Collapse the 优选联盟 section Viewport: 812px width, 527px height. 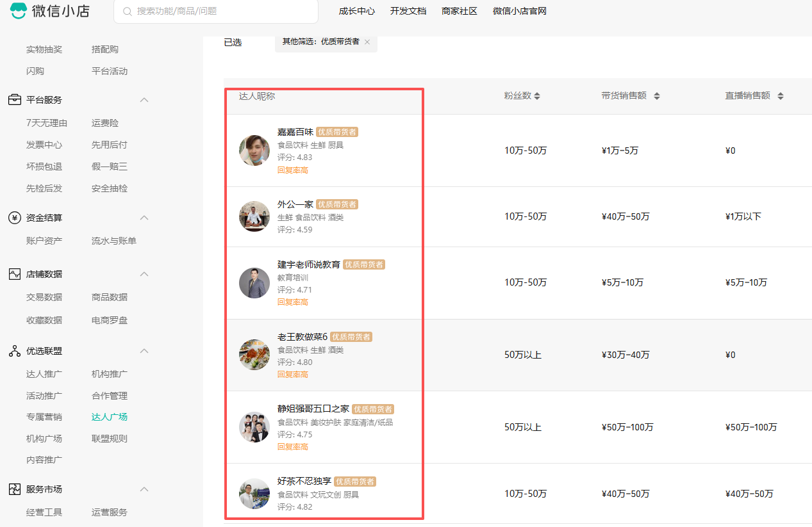(144, 351)
